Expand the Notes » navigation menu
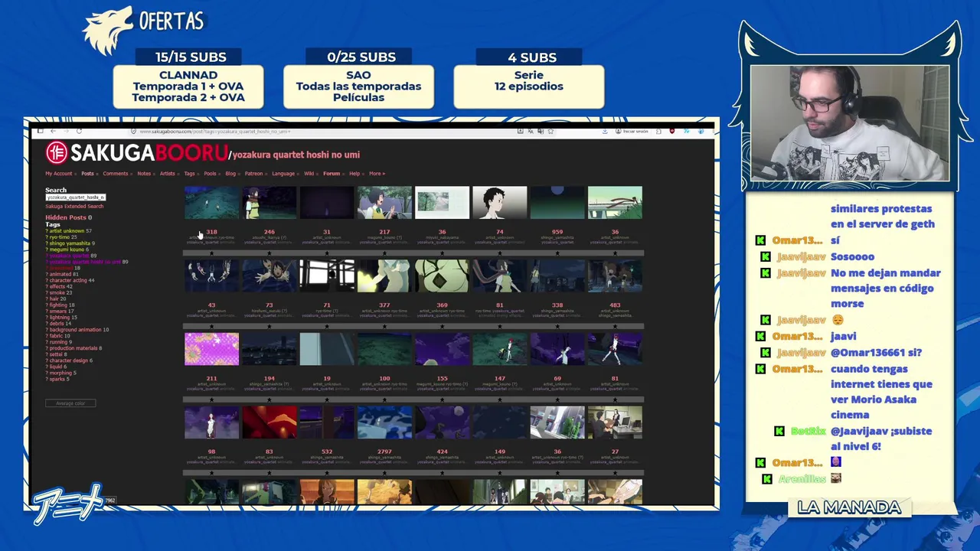The image size is (980, 551). pyautogui.click(x=145, y=174)
